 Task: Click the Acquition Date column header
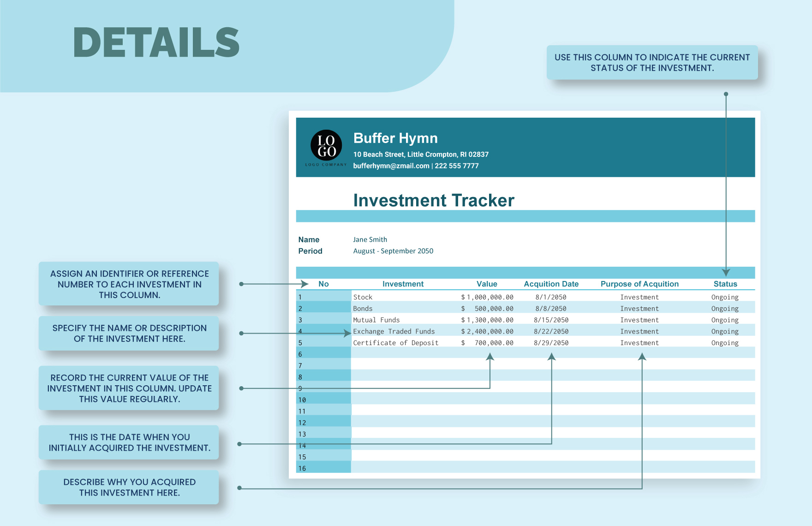pyautogui.click(x=551, y=284)
